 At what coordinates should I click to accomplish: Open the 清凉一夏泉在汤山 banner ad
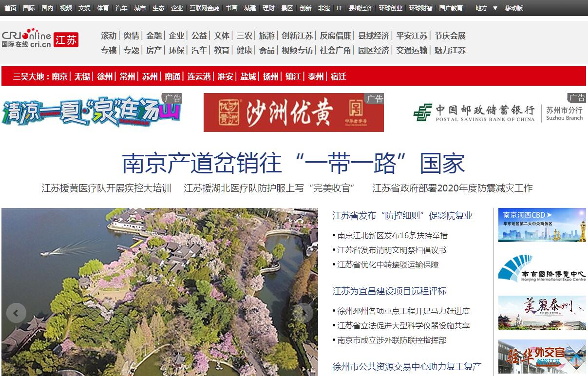tap(92, 113)
